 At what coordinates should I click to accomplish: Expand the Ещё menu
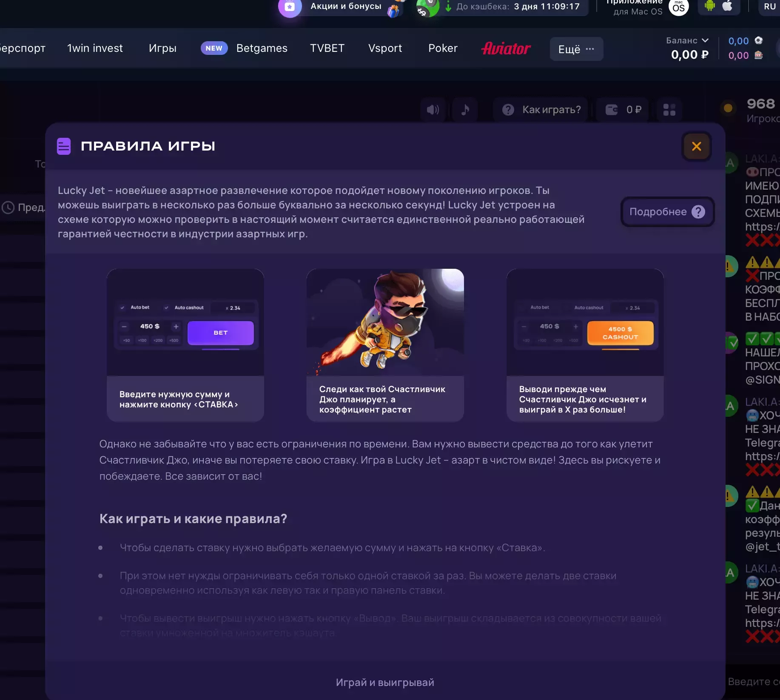[576, 49]
